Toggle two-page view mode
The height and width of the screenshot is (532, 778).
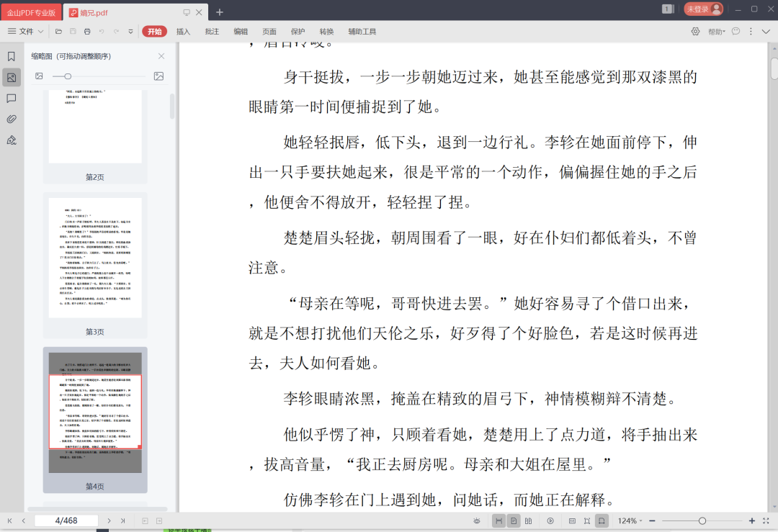point(529,520)
